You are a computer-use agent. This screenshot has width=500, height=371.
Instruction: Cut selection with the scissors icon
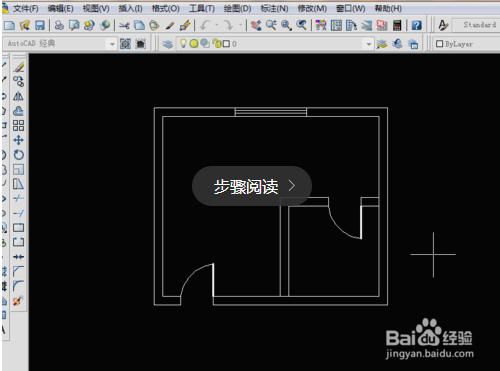tap(124, 25)
